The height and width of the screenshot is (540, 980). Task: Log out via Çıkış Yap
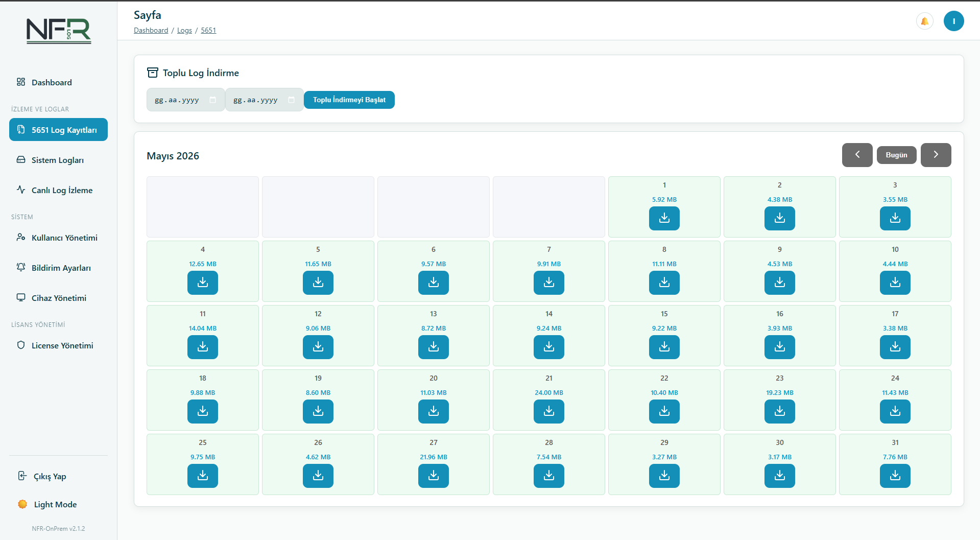[x=58, y=476]
